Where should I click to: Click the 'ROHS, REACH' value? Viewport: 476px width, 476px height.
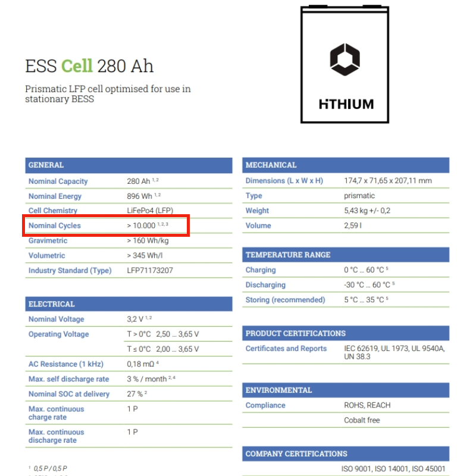(367, 405)
